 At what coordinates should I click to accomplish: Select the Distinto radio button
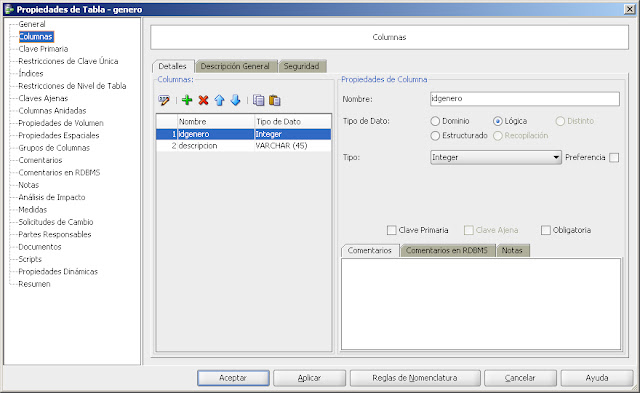pyautogui.click(x=560, y=121)
